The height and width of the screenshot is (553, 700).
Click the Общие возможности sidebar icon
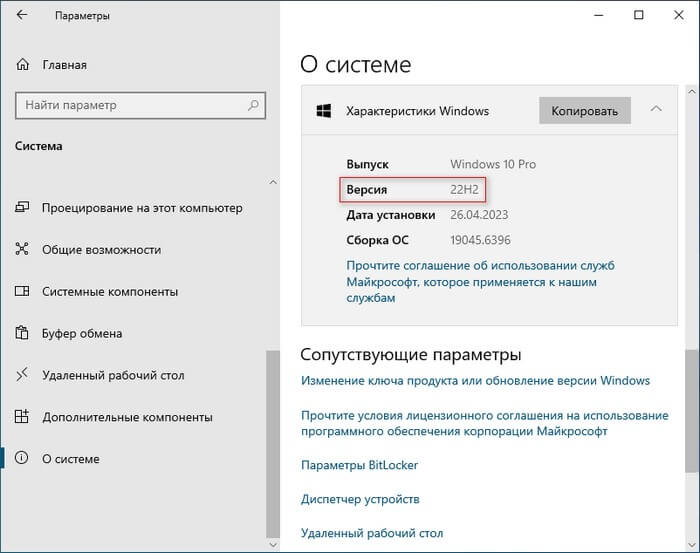23,250
